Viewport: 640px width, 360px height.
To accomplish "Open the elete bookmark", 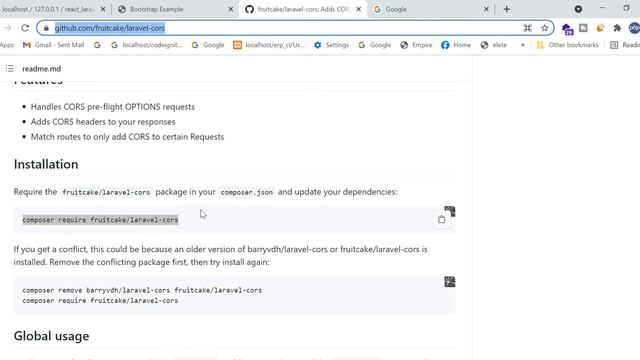I will pos(493,45).
